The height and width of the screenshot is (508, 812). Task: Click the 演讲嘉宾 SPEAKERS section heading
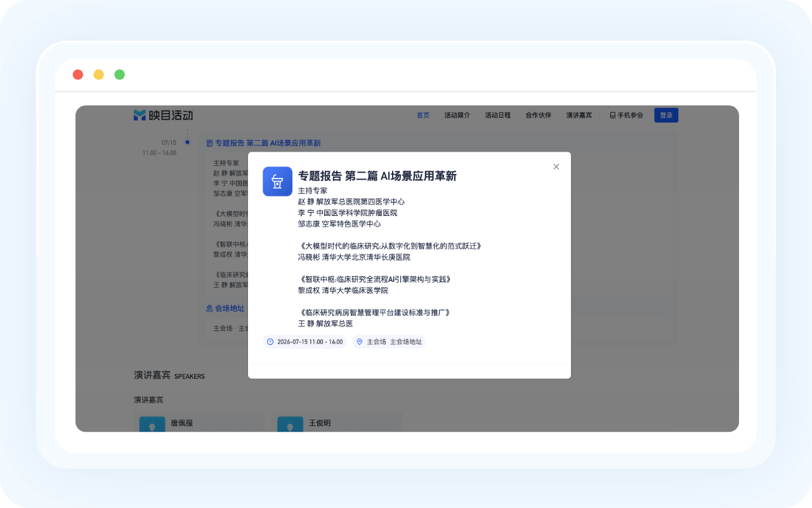(x=169, y=375)
